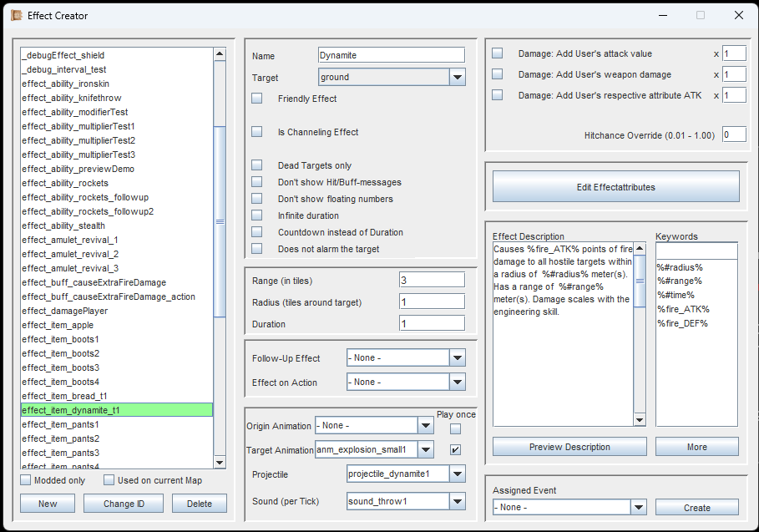Click the effect list scroll-down arrow

220,462
